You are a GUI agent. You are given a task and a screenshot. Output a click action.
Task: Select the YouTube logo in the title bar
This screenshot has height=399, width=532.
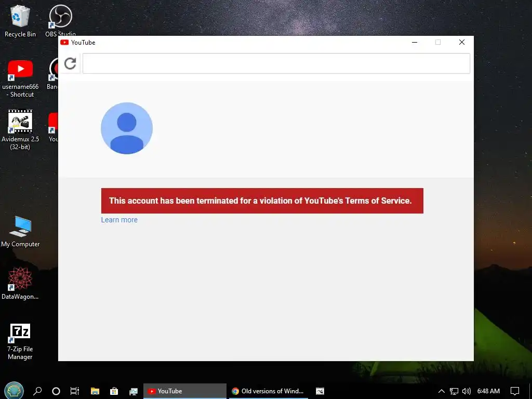[x=64, y=42]
